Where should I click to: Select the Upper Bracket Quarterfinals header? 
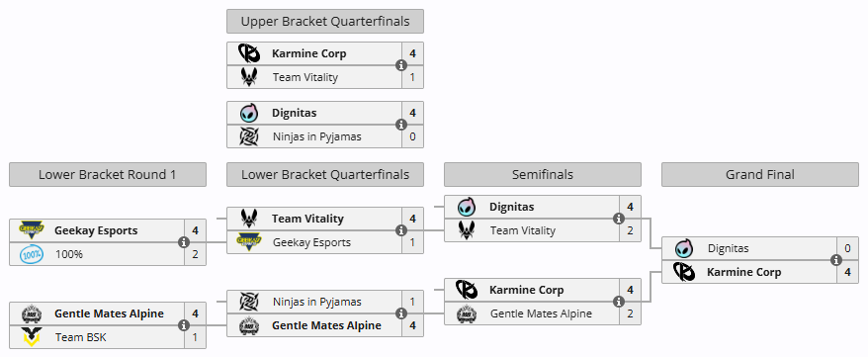pos(325,22)
